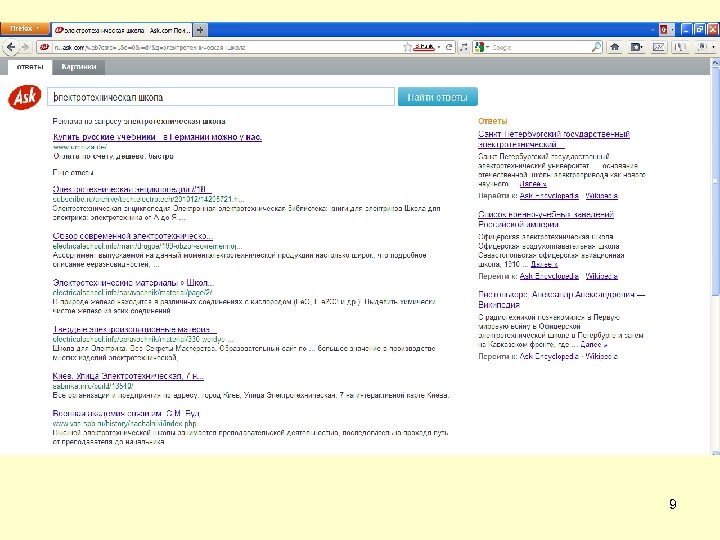Click the Найти ответы button
720x540 pixels.
click(438, 97)
